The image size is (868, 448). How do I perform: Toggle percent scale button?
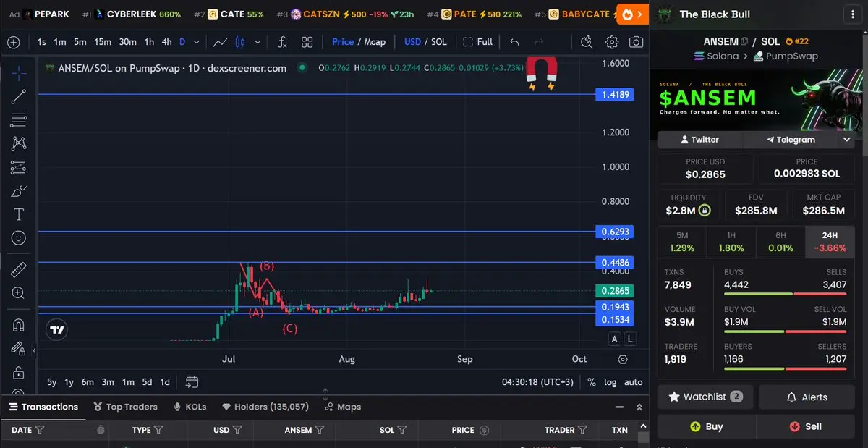(591, 382)
